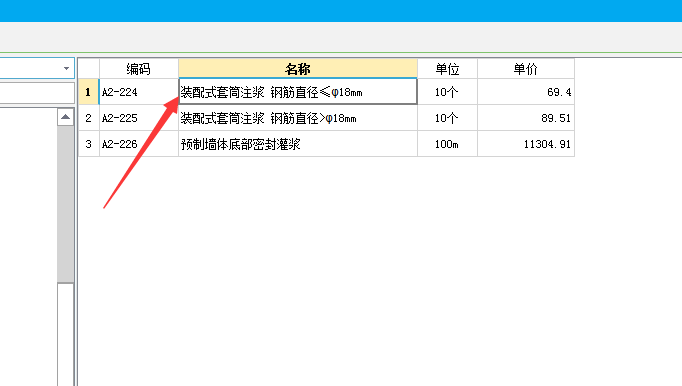682x386 pixels.
Task: Click the input field below the dropdown
Action: coord(37,93)
